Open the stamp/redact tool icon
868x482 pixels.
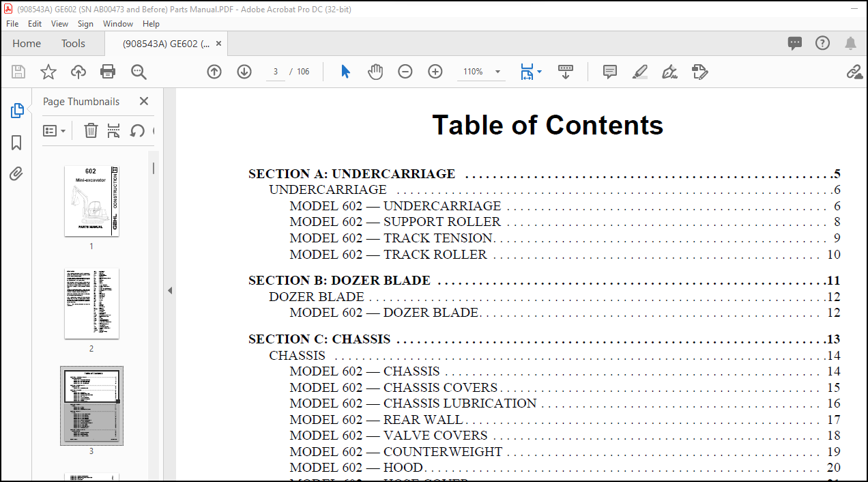[x=699, y=72]
